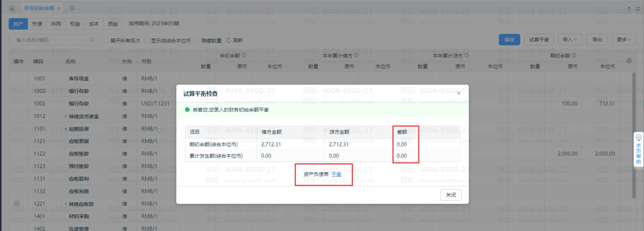This screenshot has height=231, width=644.
Task: Check the 隐藏数量 option
Action: pyautogui.click(x=198, y=41)
